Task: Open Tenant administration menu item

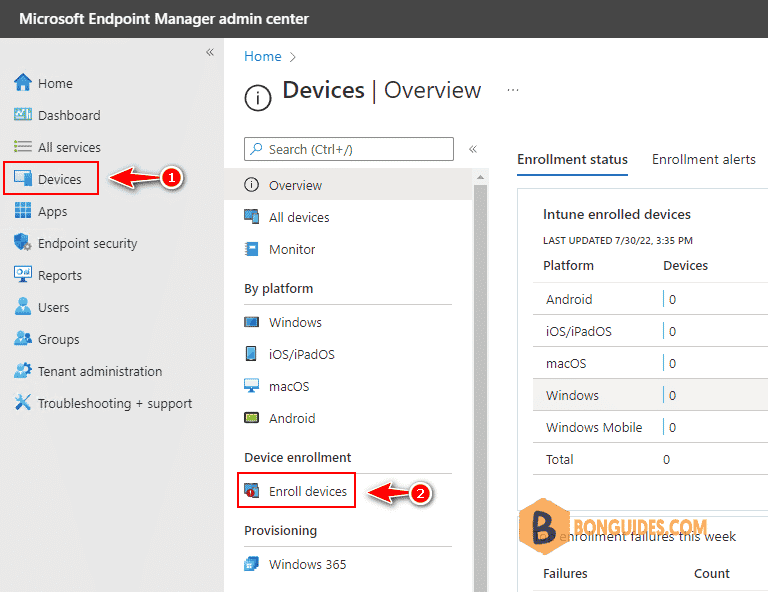Action: coord(100,371)
